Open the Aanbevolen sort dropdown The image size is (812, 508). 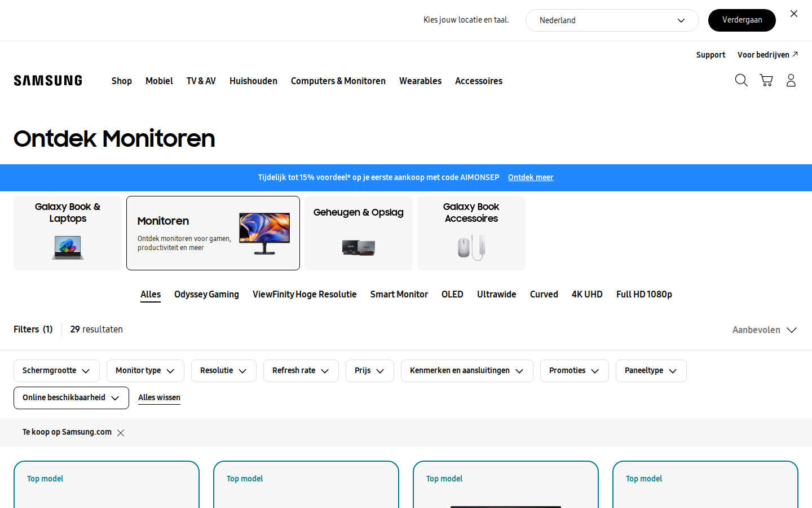pyautogui.click(x=764, y=330)
